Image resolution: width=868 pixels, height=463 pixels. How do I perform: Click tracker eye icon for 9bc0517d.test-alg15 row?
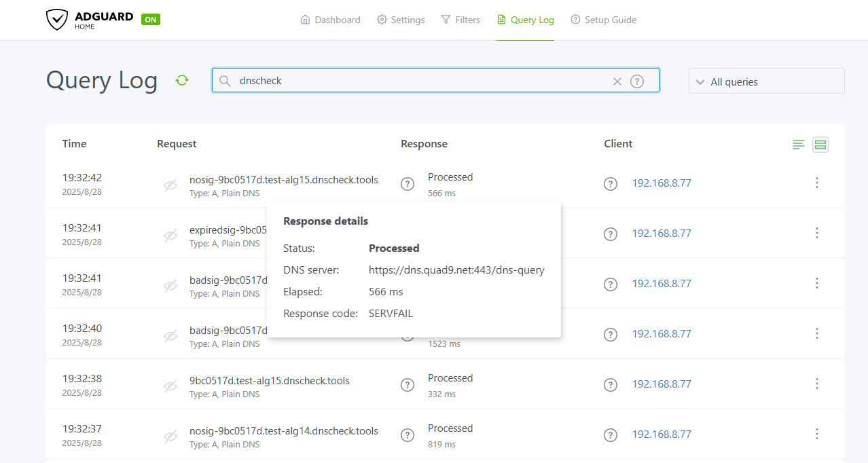tap(170, 386)
